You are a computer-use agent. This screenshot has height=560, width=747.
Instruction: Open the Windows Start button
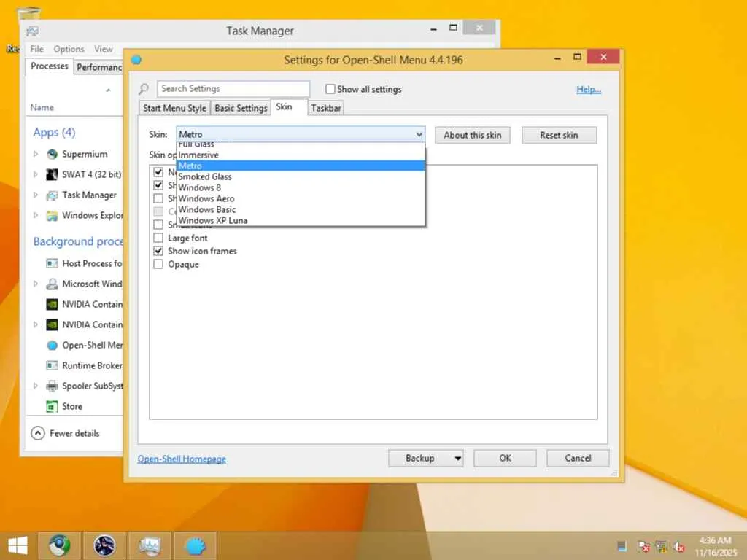tap(18, 545)
